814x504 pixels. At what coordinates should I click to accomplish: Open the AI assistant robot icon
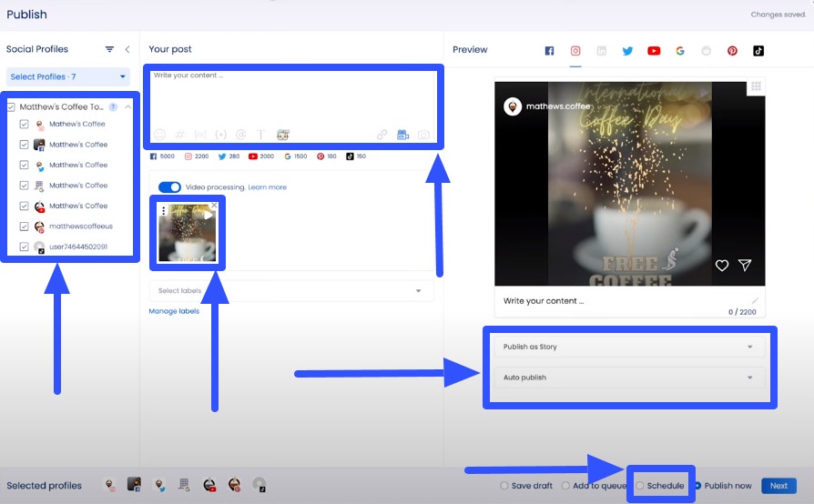coord(283,135)
